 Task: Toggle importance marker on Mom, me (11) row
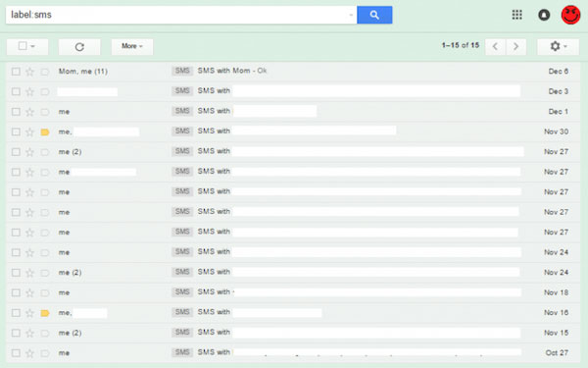coord(45,72)
